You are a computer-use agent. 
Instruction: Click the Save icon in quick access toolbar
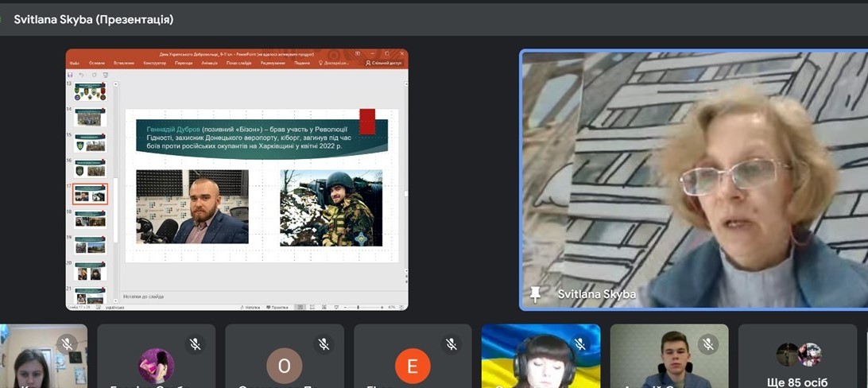[x=70, y=75]
